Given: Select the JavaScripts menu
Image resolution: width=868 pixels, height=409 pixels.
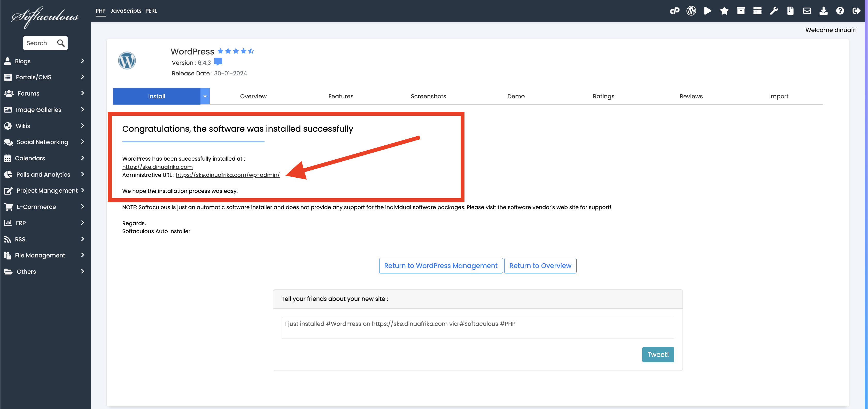Looking at the screenshot, I should pyautogui.click(x=126, y=11).
